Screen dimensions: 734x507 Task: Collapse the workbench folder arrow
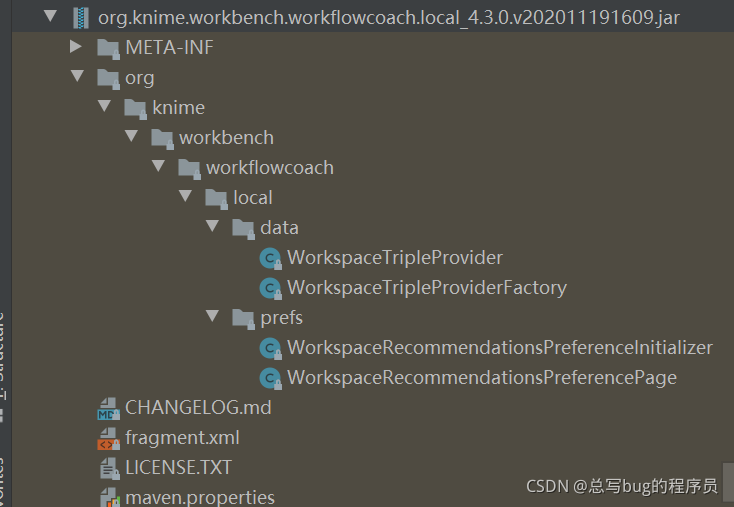132,136
